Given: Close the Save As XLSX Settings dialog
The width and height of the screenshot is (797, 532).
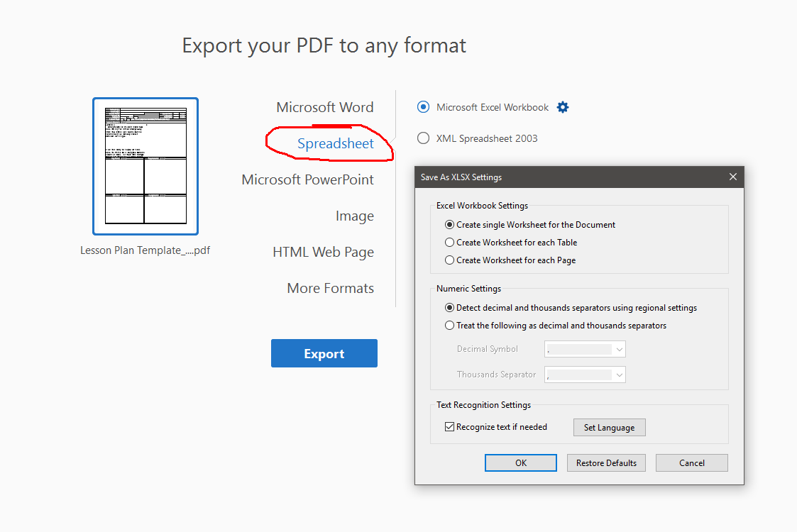Looking at the screenshot, I should 733,177.
